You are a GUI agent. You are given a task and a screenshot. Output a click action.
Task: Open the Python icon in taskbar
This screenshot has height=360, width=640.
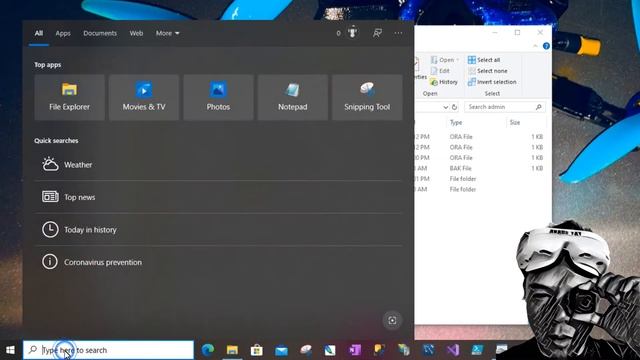coord(379,350)
